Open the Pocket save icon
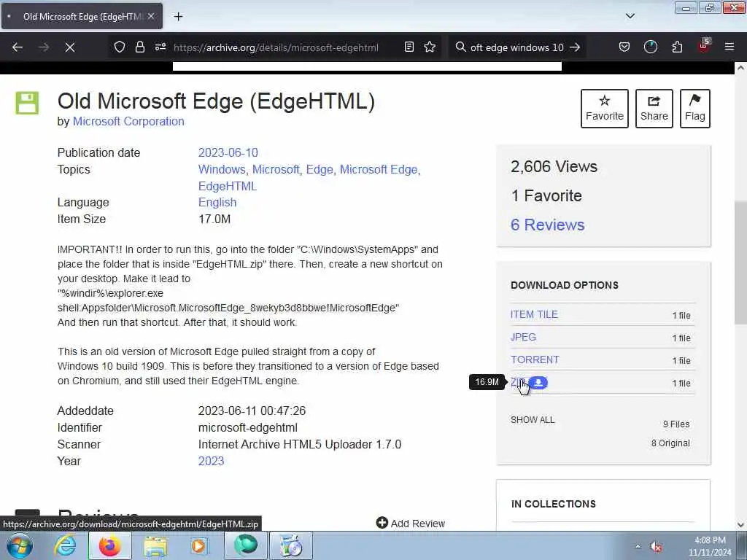This screenshot has height=560, width=747. pos(624,47)
